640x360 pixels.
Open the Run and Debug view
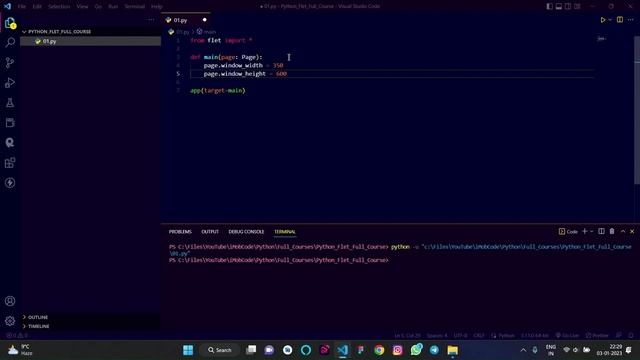10,82
